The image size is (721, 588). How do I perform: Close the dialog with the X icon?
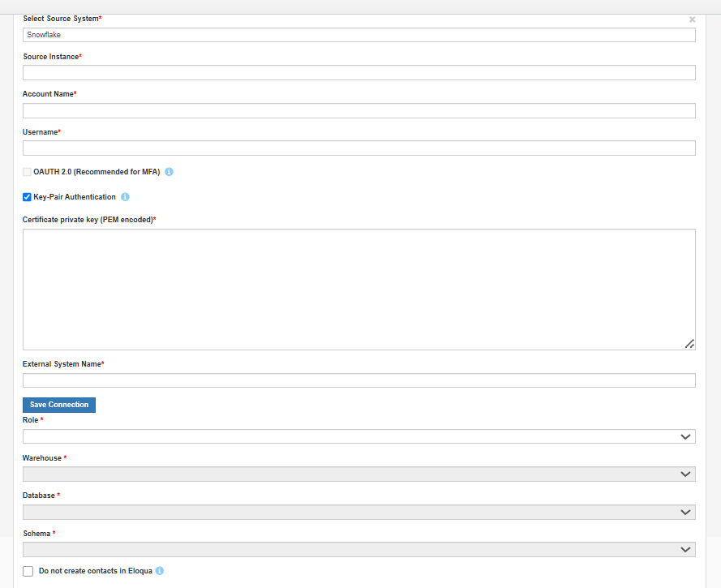pos(692,19)
